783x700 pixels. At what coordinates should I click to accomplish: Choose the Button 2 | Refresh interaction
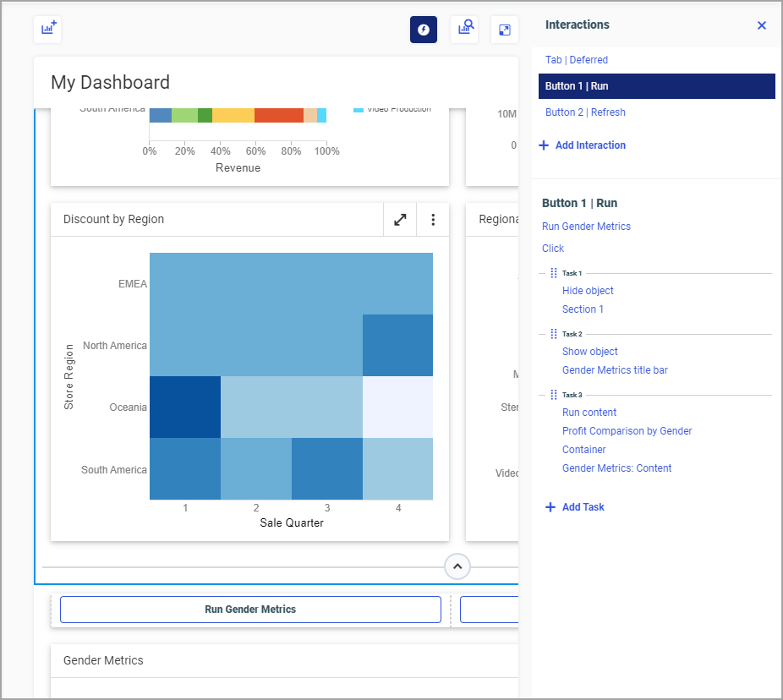click(x=585, y=112)
